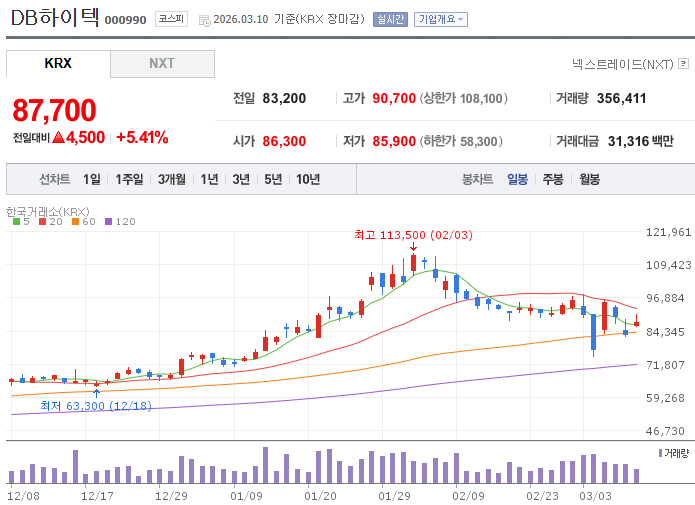Click the 01/29 date on the chart axis
This screenshot has height=505, width=695.
pos(394,496)
